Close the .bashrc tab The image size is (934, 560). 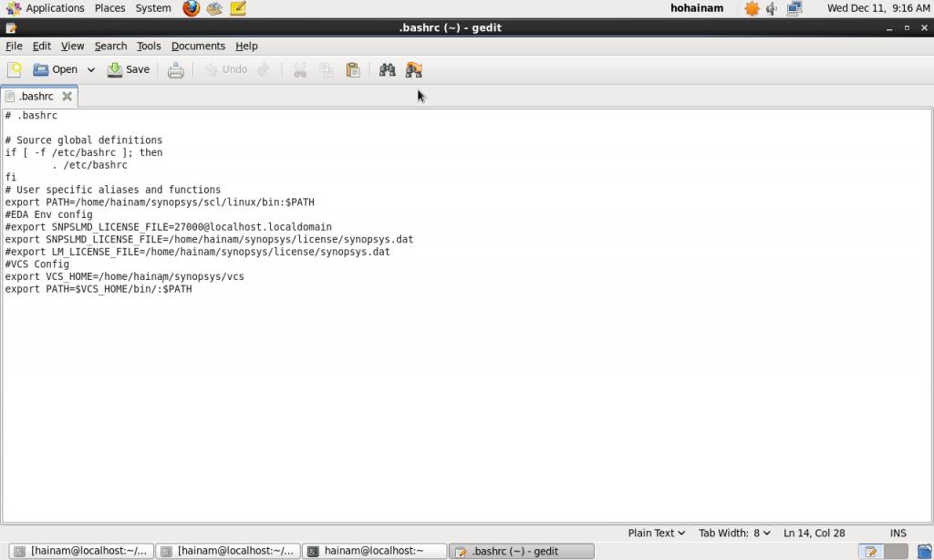click(67, 96)
